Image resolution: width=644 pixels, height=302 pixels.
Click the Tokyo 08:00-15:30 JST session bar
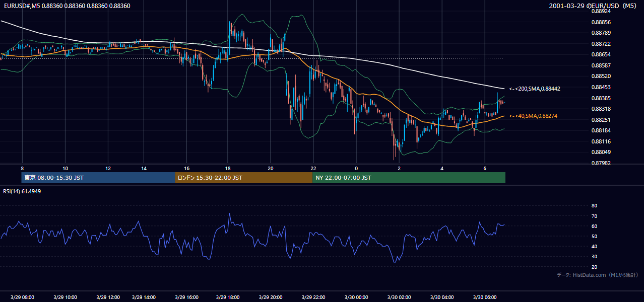tap(98, 178)
